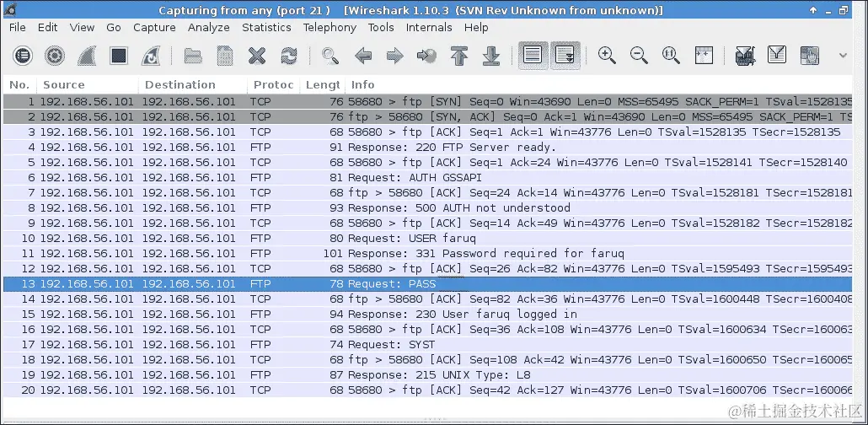Expand the toolbar overflow chevron

coord(843,56)
